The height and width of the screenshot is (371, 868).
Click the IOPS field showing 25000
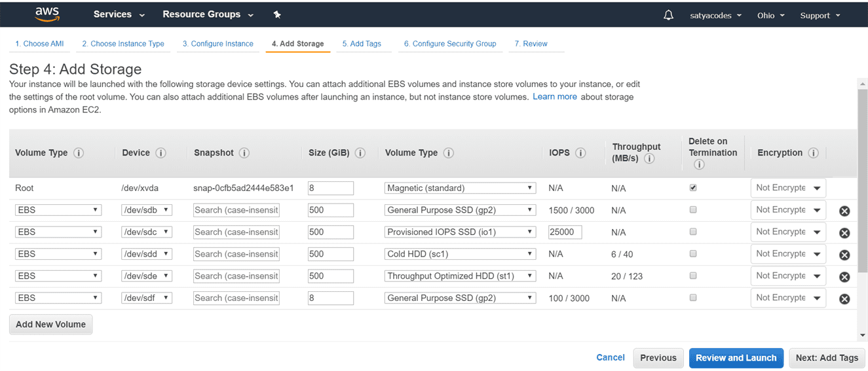565,232
